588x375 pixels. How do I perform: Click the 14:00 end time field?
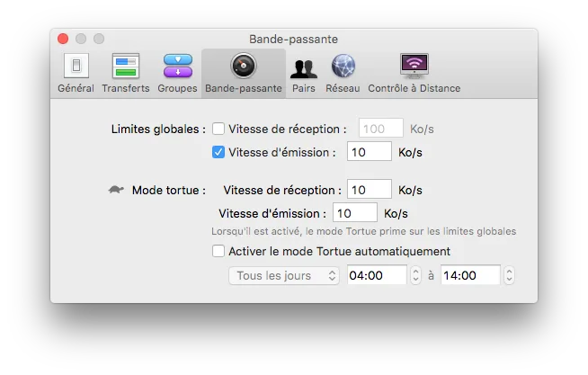[470, 275]
